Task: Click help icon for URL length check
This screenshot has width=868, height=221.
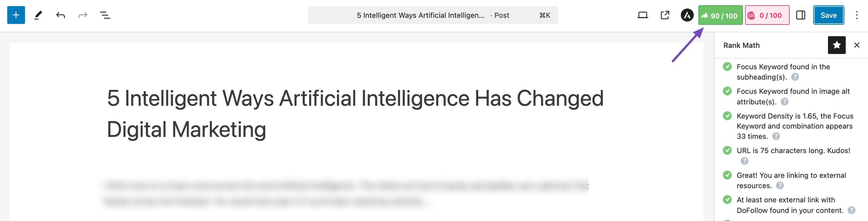Action: [744, 161]
